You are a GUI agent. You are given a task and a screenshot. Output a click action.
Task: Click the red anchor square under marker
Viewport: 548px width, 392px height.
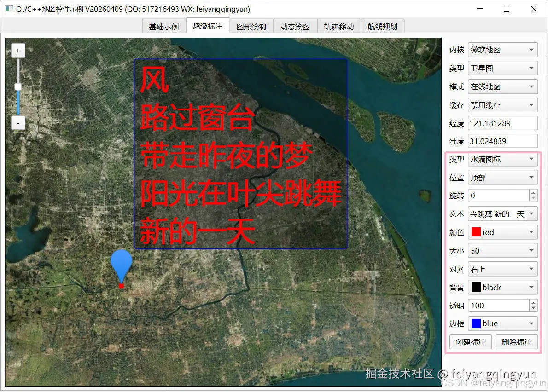(x=121, y=286)
